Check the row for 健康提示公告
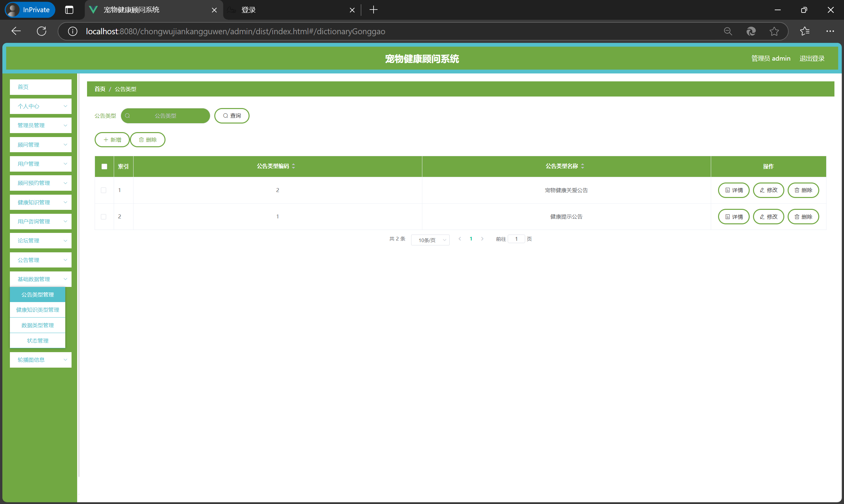Image resolution: width=844 pixels, height=504 pixels. (x=104, y=217)
